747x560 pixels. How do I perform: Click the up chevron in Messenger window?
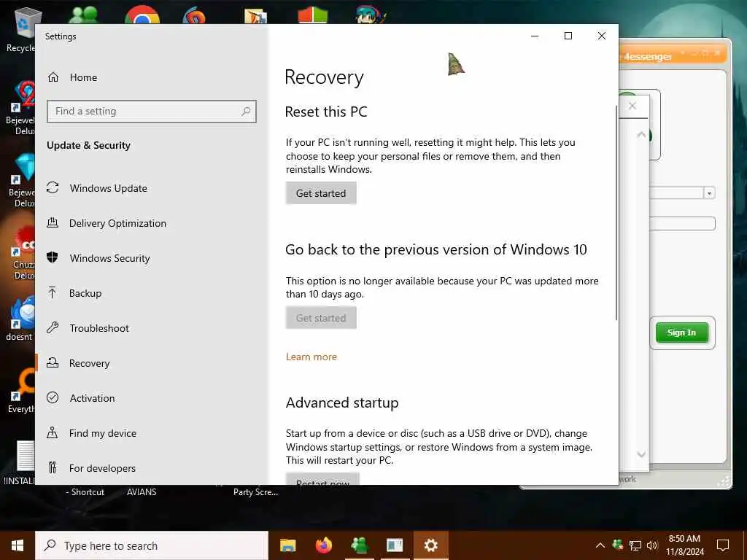641,135
